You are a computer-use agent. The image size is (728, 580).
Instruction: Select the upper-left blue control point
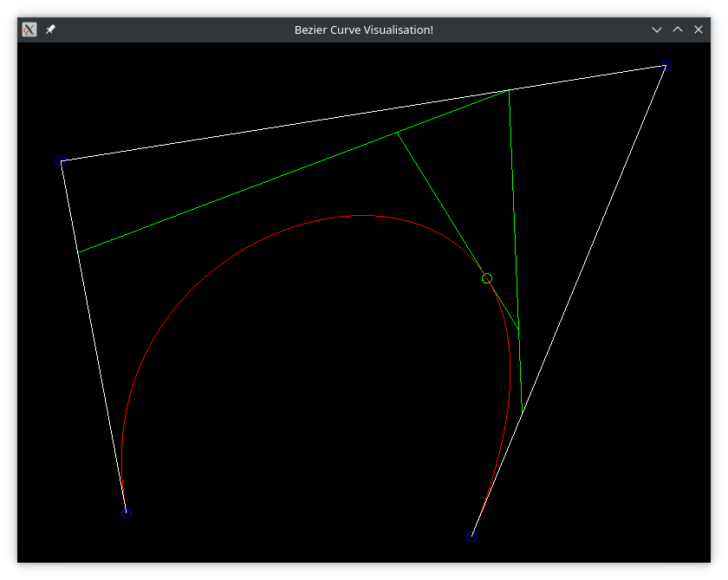(61, 161)
